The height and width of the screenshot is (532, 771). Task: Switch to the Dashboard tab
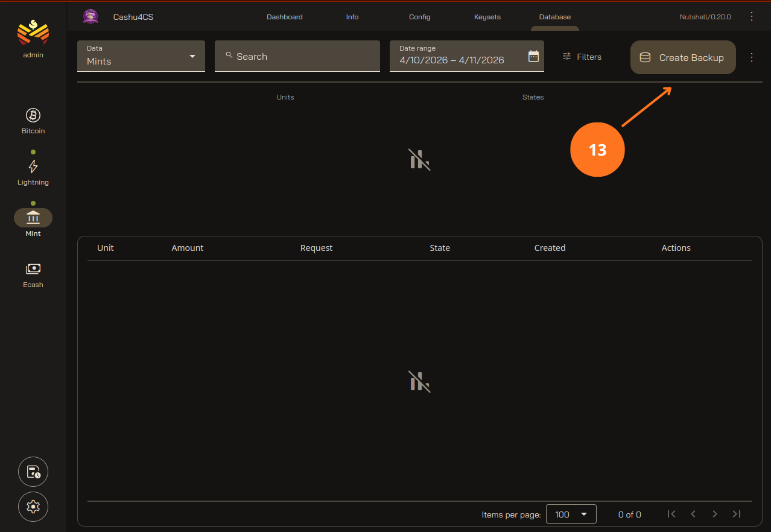[x=285, y=17]
